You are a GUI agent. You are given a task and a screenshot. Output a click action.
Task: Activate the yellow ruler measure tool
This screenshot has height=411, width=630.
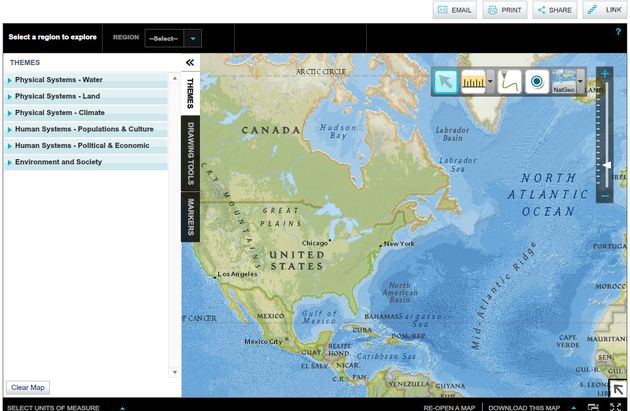[473, 82]
